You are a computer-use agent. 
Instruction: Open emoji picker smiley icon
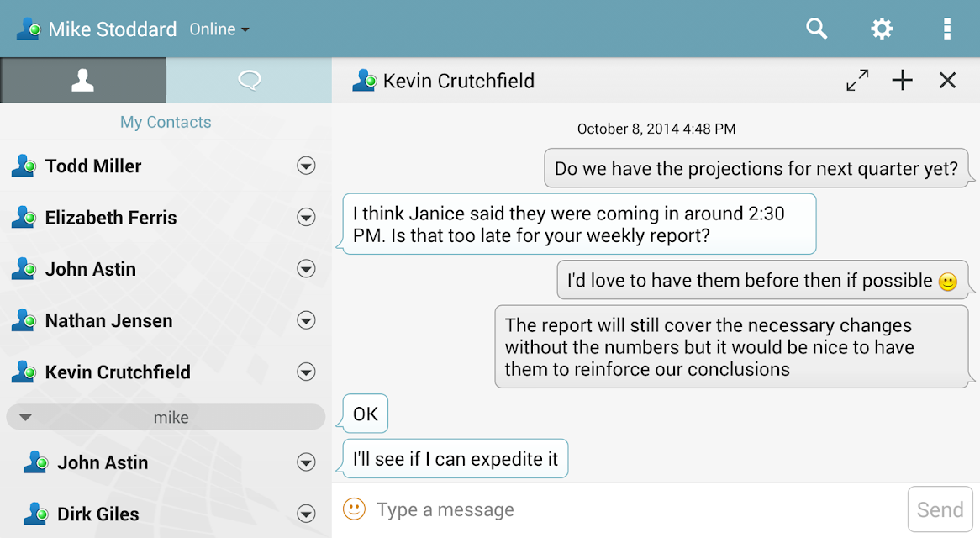coord(354,509)
